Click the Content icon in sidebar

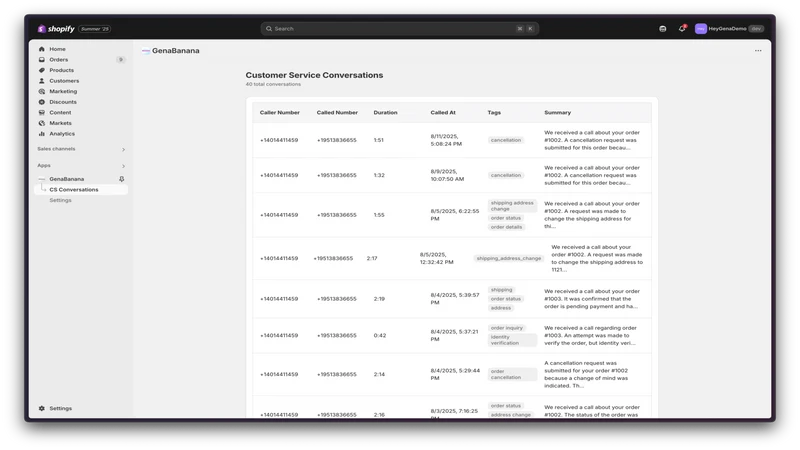(42, 112)
